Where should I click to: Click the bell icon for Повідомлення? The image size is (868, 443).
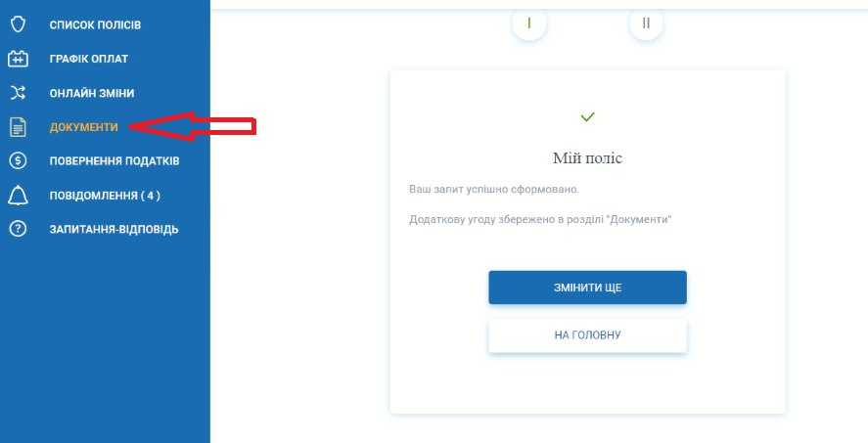18,196
